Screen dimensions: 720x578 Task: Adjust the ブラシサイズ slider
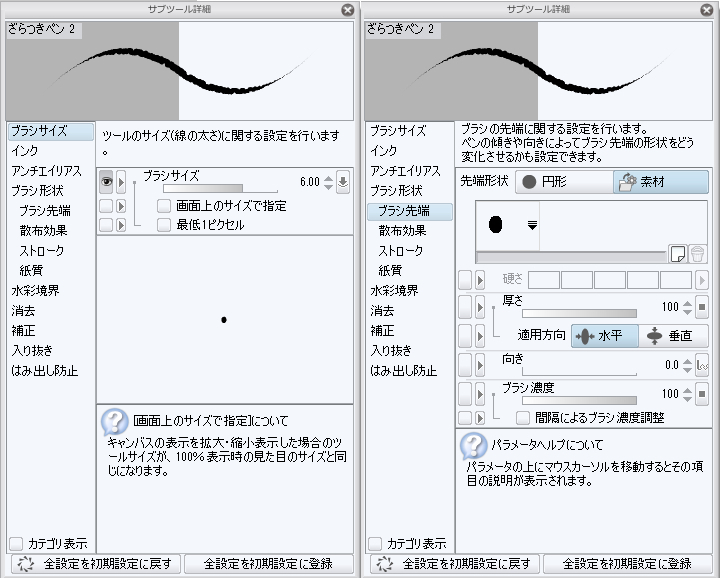[x=220, y=188]
